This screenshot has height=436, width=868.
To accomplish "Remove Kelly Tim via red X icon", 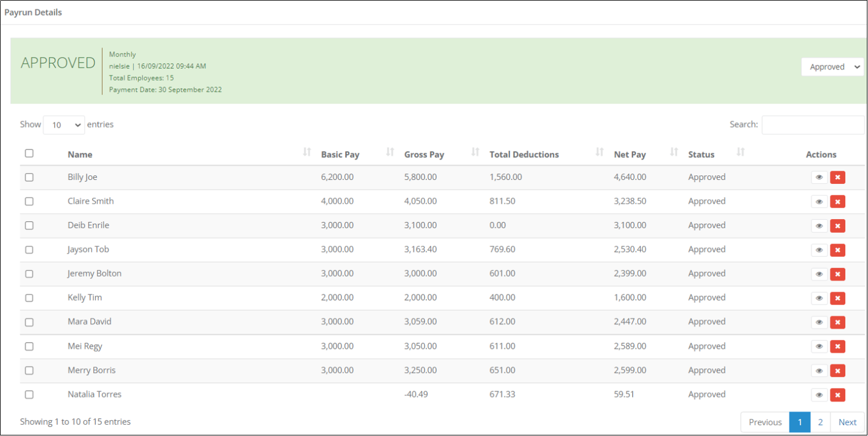I will click(x=837, y=298).
